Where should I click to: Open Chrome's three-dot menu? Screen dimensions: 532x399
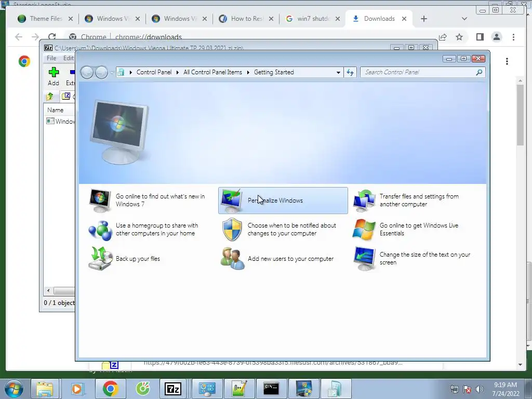(x=513, y=37)
